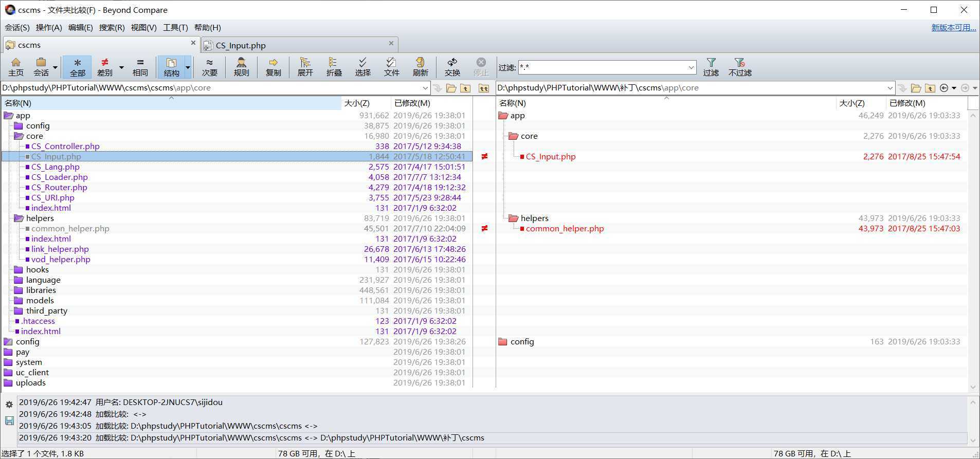Switch to the CS_Input.php tab

coord(241,45)
